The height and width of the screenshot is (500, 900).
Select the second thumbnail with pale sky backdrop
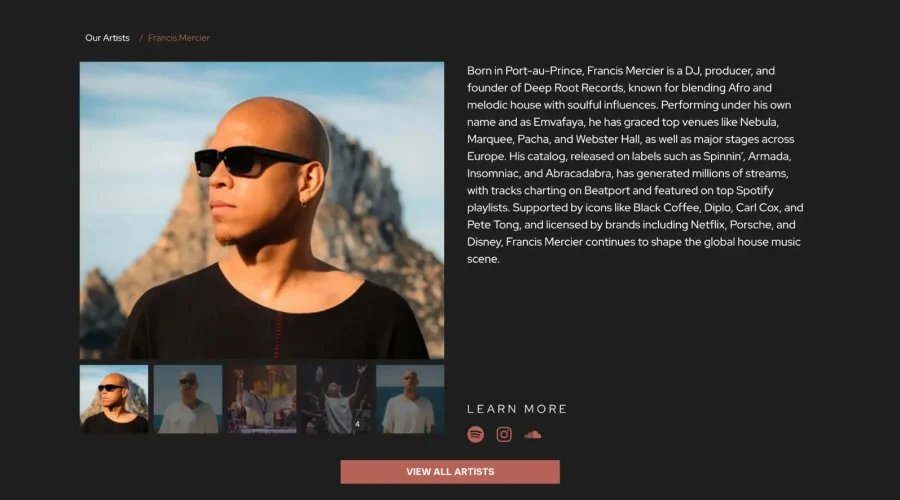pyautogui.click(x=188, y=399)
